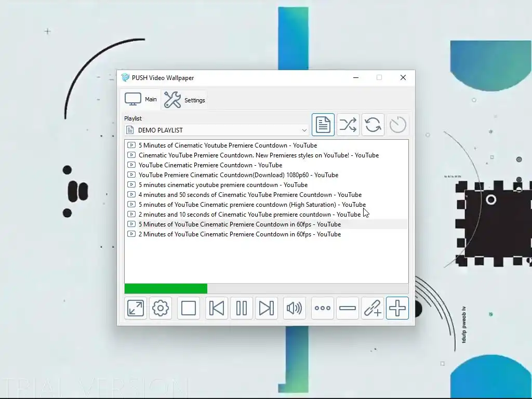Click document icon in the playlist combo box
Viewport: 532px width, 399px height.
(130, 129)
